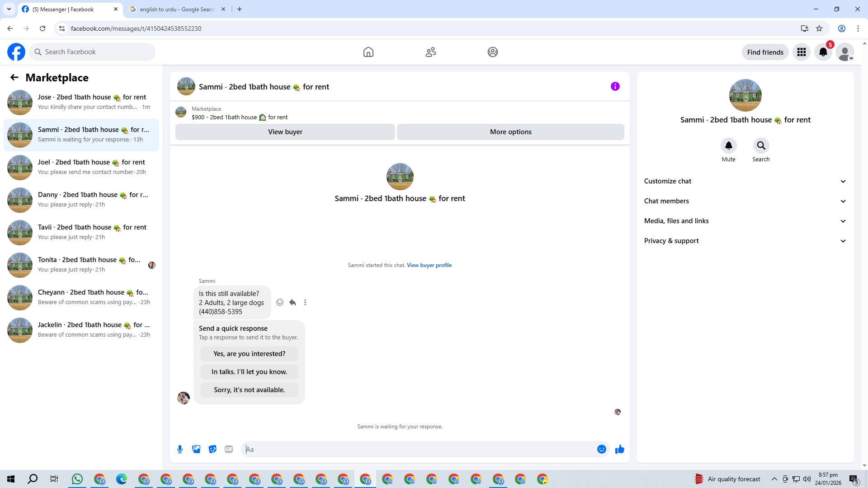Open the sticker picker icon
Screen dimensions: 868x488
tap(212, 449)
